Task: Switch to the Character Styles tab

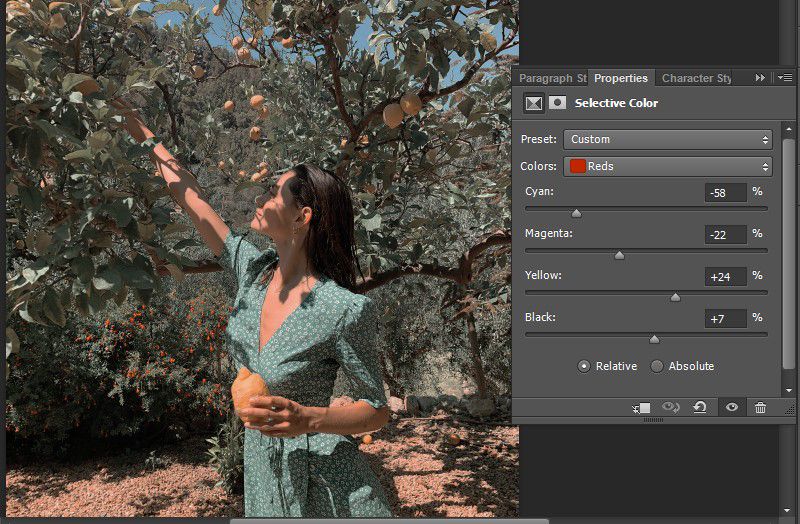Action: point(696,78)
